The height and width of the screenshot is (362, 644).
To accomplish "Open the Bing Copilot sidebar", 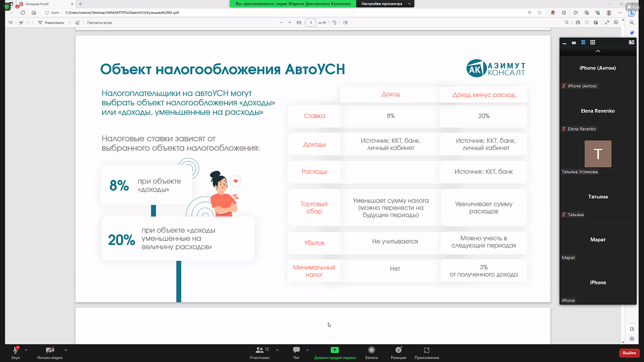I will click(x=632, y=13).
